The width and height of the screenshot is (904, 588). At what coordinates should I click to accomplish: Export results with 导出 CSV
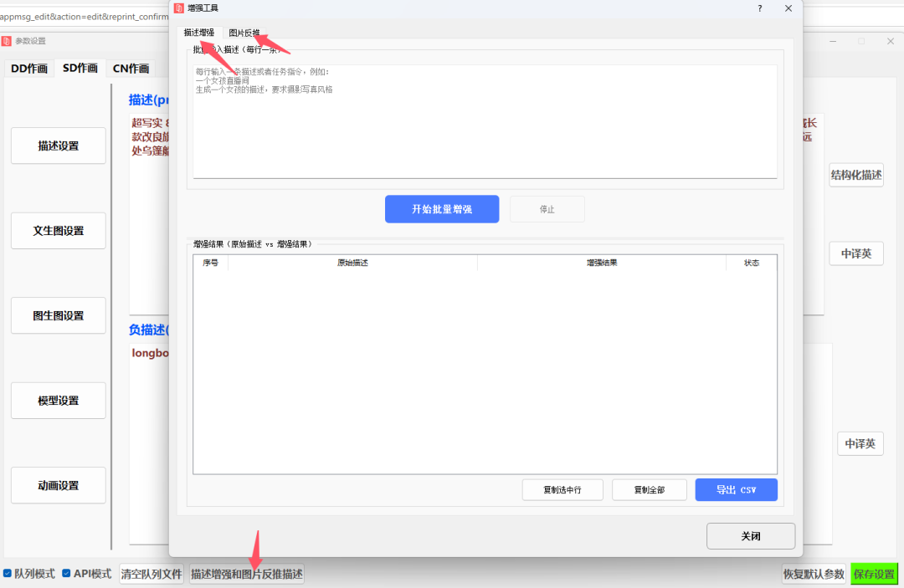(737, 490)
